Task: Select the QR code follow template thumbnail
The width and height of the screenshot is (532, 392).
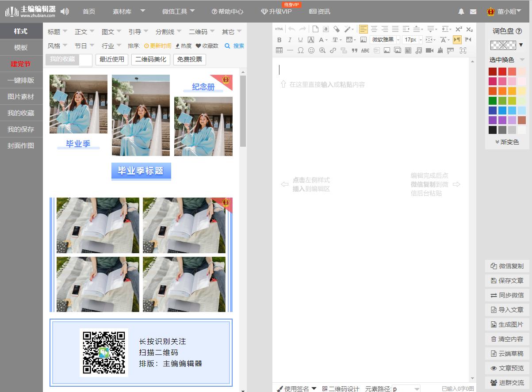Action: click(x=141, y=352)
